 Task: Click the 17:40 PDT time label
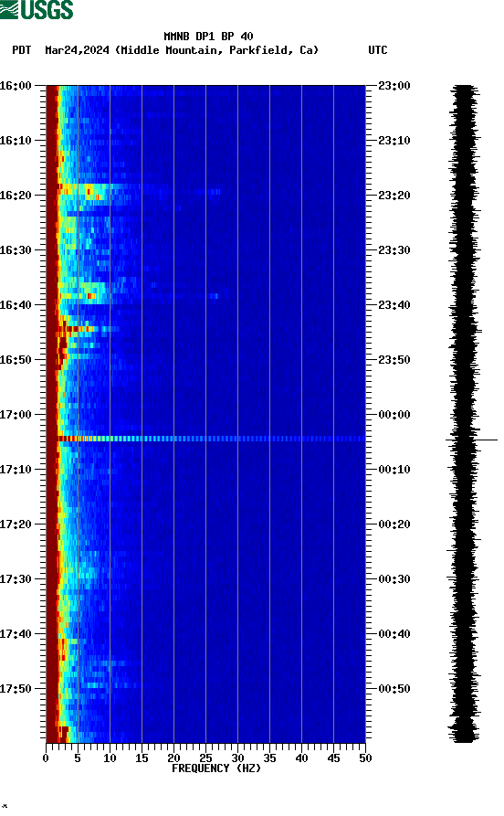(x=16, y=634)
